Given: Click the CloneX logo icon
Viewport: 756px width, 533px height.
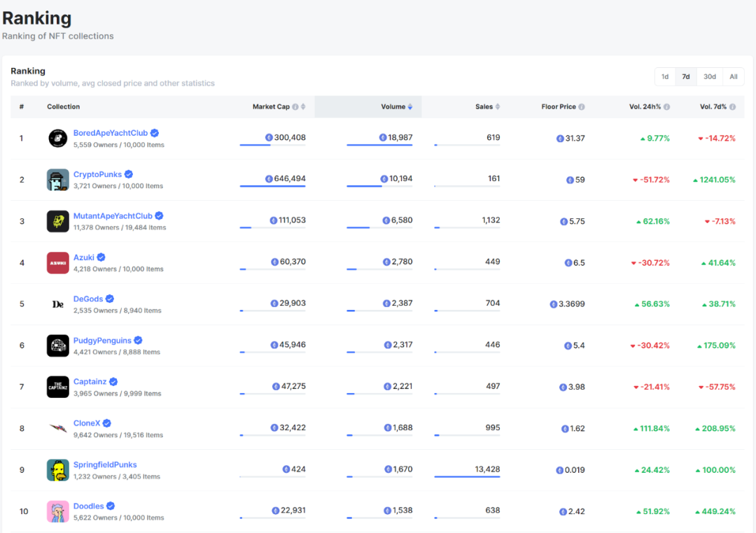Looking at the screenshot, I should [58, 428].
